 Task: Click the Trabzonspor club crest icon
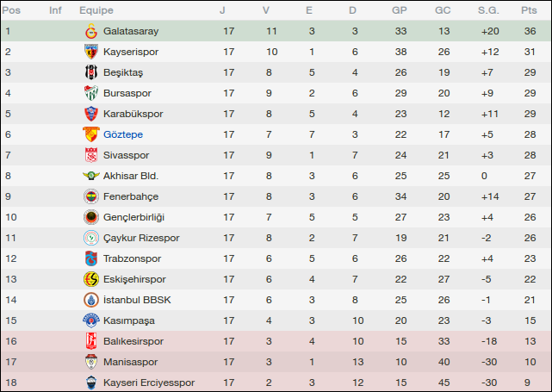coord(90,258)
